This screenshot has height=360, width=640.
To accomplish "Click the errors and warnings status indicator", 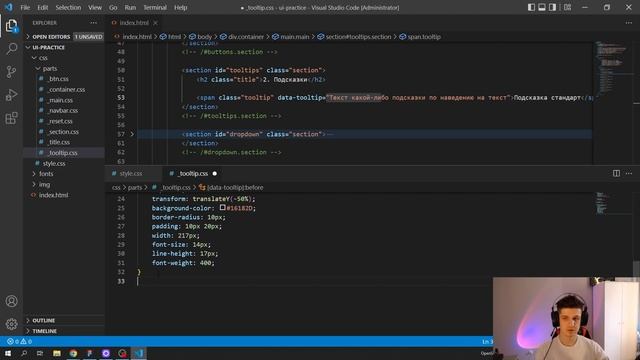I will [19, 341].
